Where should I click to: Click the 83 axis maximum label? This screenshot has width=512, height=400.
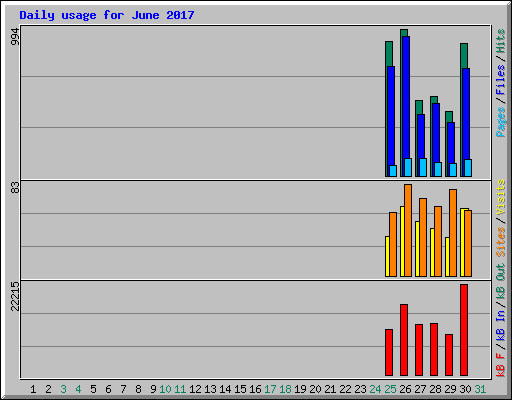[15, 188]
